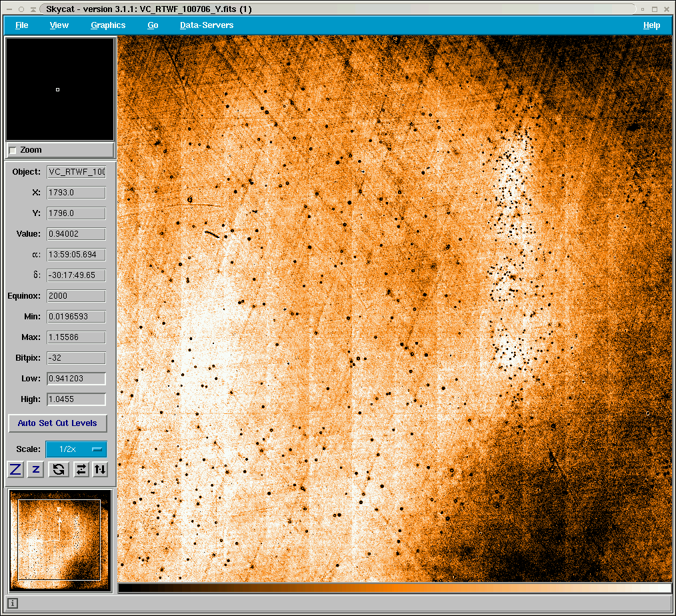Open the Graphics menu
The height and width of the screenshot is (616, 676).
coord(108,25)
